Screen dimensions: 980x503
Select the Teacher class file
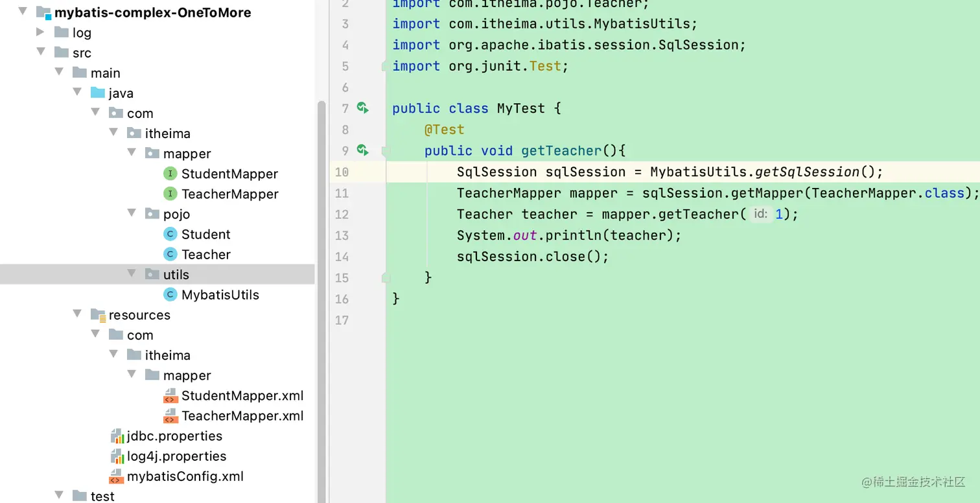pos(206,254)
